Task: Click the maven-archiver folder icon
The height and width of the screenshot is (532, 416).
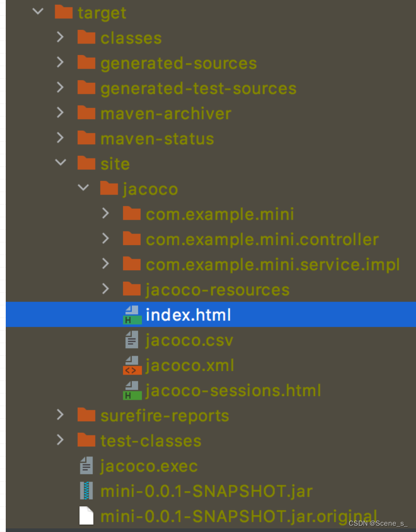Action: point(86,112)
